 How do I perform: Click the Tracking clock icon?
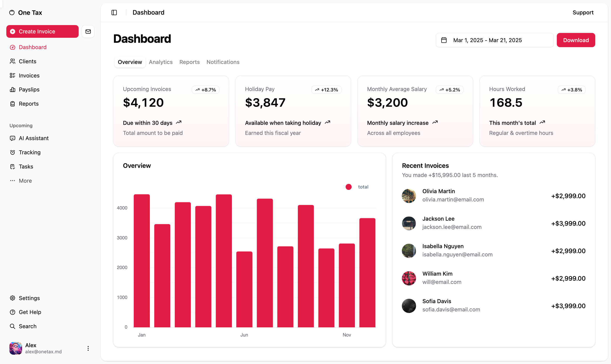click(12, 152)
